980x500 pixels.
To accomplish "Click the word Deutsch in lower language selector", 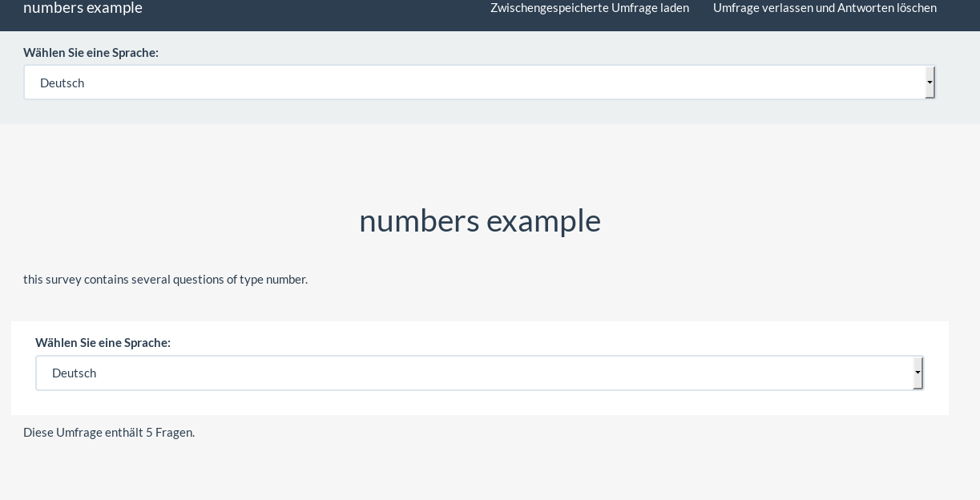I will tap(75, 373).
